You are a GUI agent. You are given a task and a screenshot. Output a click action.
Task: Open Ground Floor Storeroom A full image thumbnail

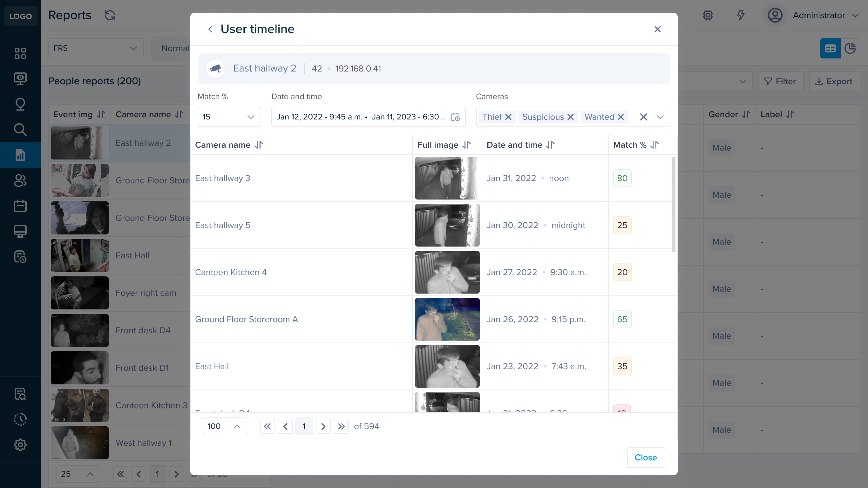coord(447,319)
